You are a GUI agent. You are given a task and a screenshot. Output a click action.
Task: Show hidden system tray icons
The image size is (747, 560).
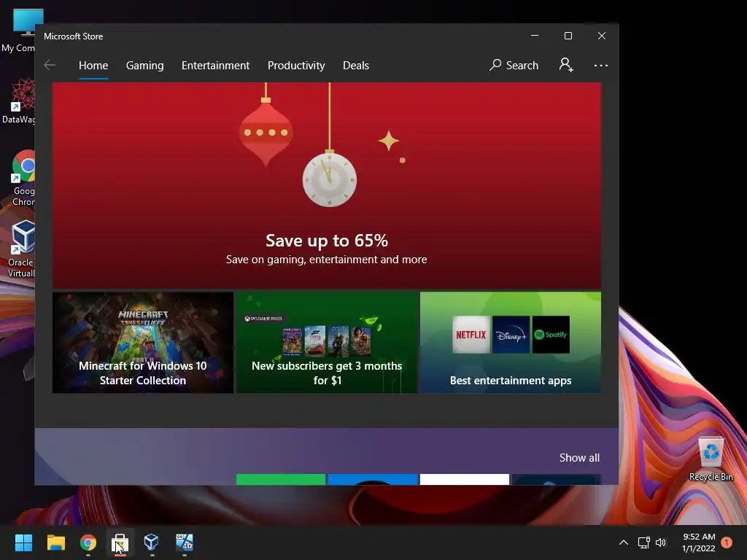(623, 542)
